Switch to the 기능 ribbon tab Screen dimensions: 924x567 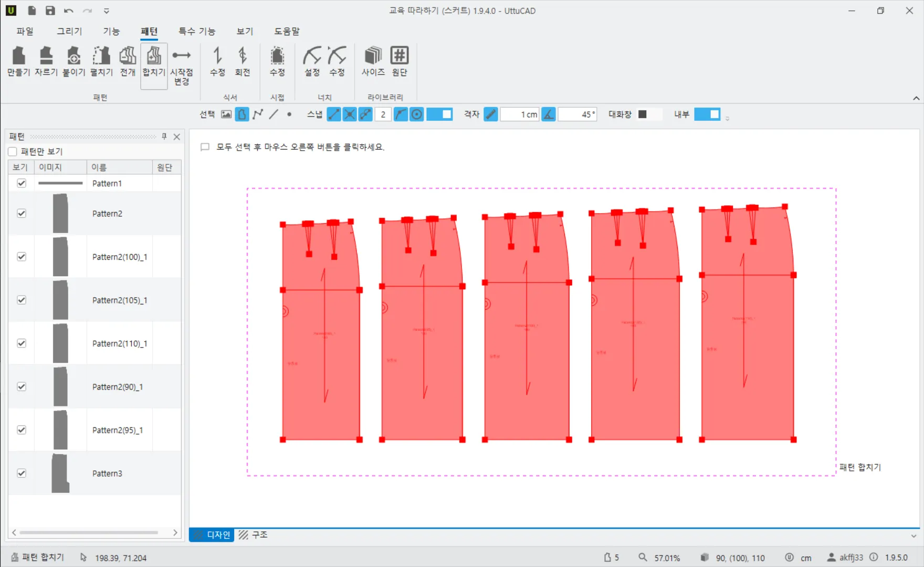click(x=111, y=31)
